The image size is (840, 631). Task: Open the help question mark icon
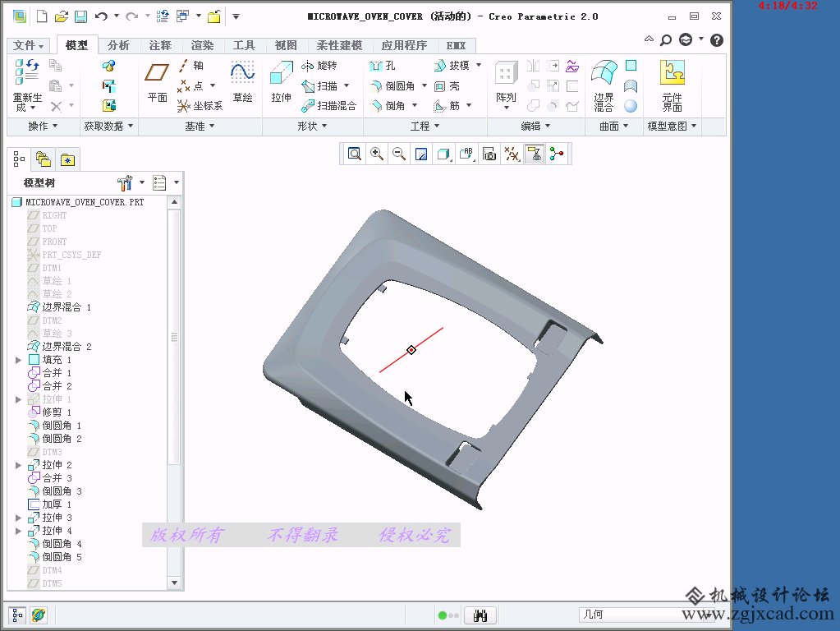tap(716, 40)
